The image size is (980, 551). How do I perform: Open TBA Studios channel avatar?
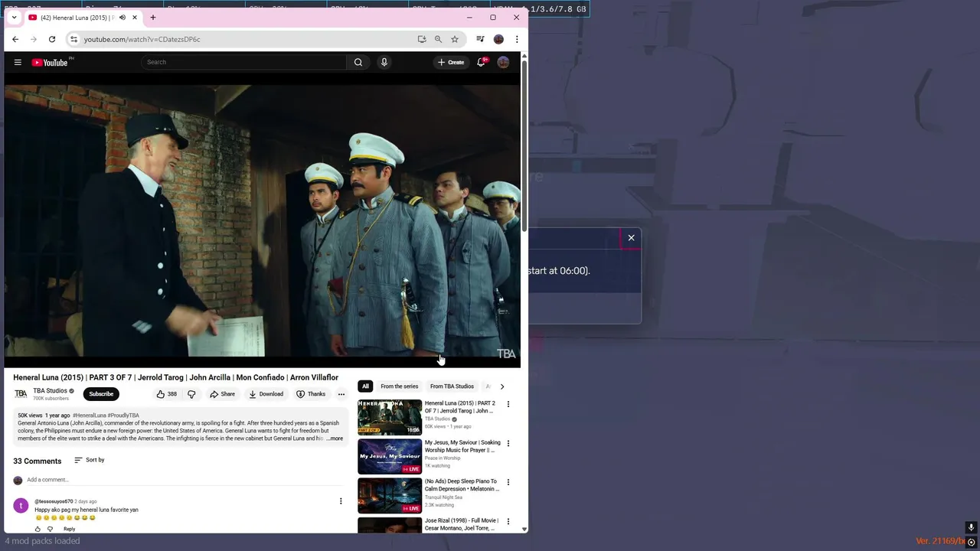(x=21, y=393)
